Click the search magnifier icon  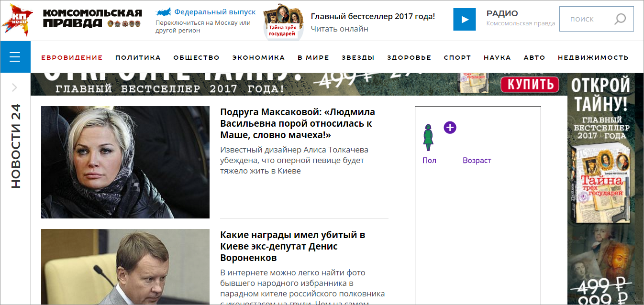tap(620, 19)
